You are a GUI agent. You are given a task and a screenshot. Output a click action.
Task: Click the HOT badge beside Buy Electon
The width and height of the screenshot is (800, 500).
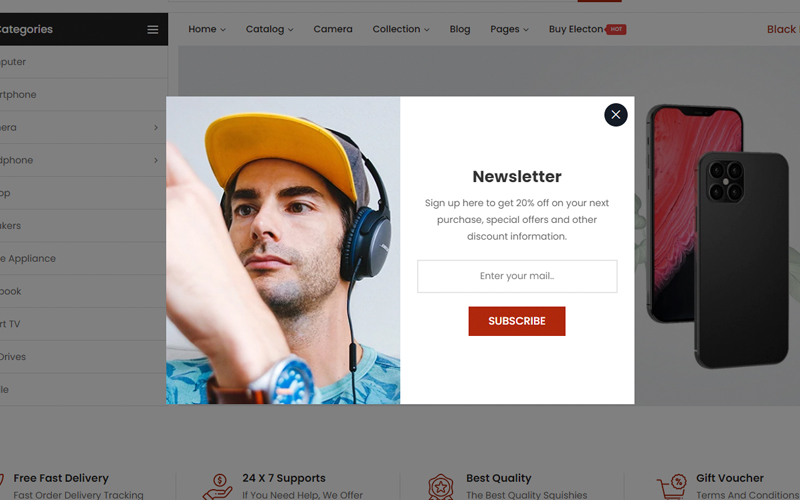[x=616, y=30]
